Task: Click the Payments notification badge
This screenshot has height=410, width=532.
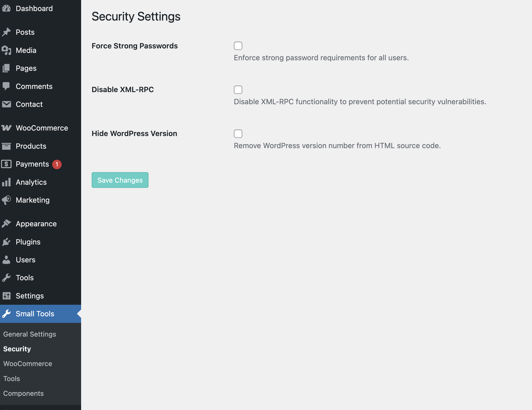Action: 57,164
